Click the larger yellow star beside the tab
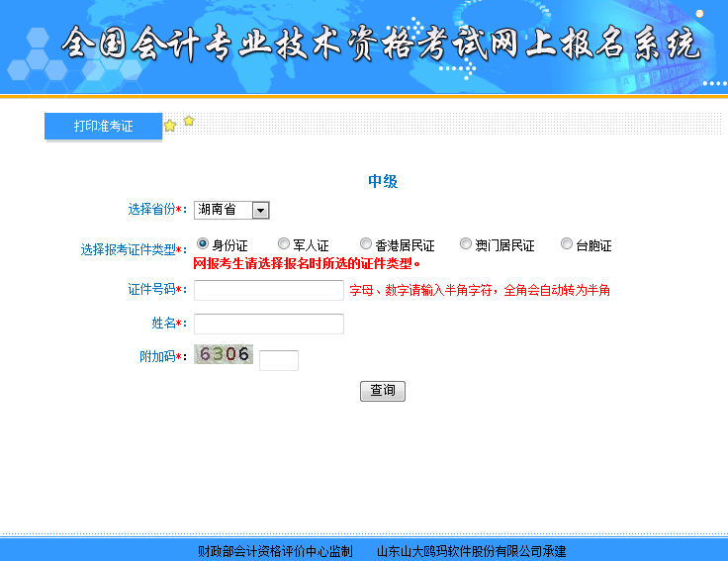Image resolution: width=728 pixels, height=561 pixels. point(170,126)
